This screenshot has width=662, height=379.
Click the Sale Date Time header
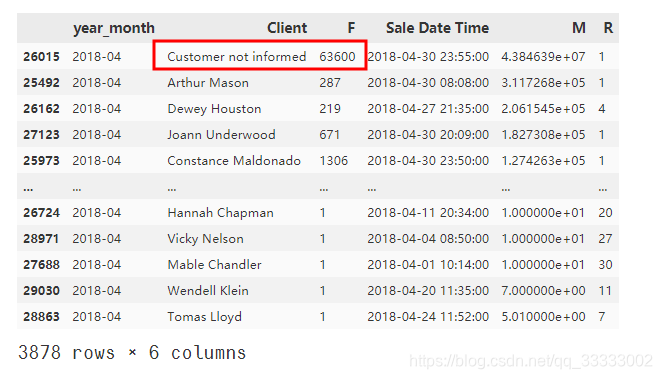pyautogui.click(x=437, y=28)
